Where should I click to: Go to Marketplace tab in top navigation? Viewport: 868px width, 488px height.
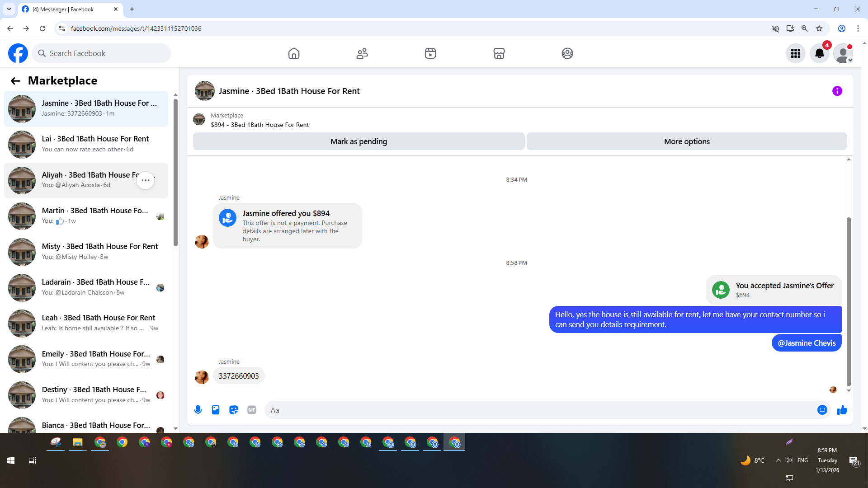pyautogui.click(x=499, y=53)
